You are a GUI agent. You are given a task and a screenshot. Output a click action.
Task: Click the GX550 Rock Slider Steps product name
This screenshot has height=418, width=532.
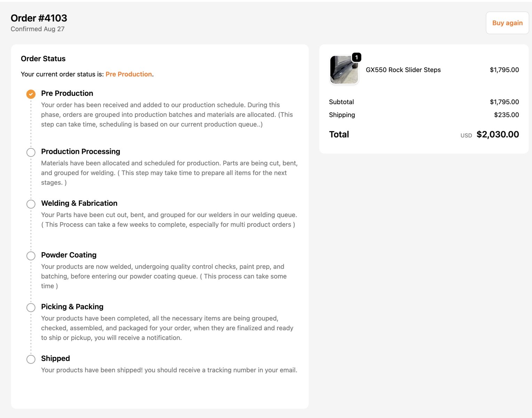coord(403,70)
